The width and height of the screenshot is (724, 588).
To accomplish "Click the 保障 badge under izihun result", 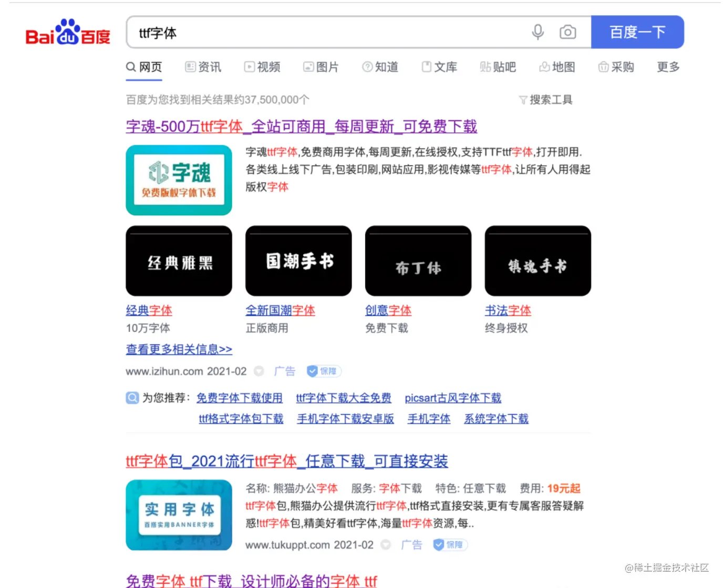I will [324, 371].
